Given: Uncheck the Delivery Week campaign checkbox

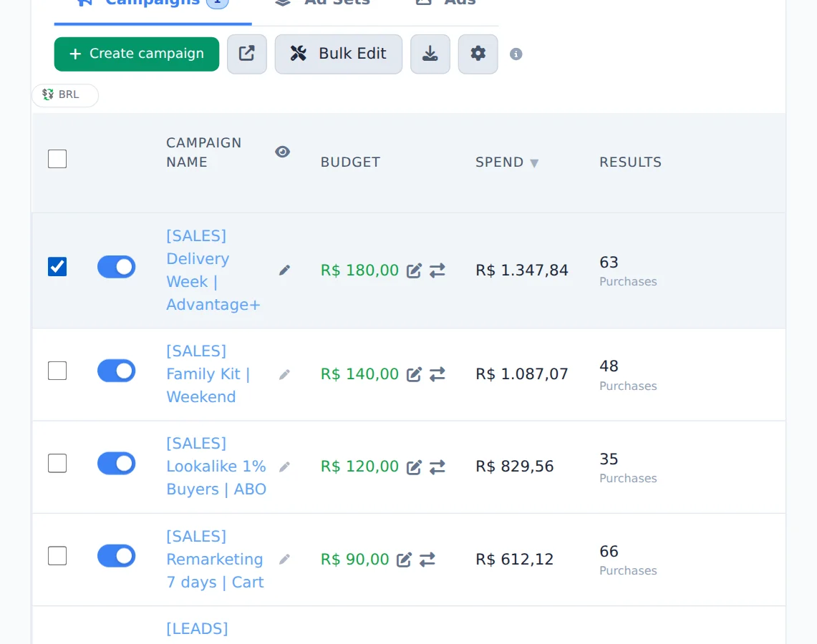Looking at the screenshot, I should (57, 267).
